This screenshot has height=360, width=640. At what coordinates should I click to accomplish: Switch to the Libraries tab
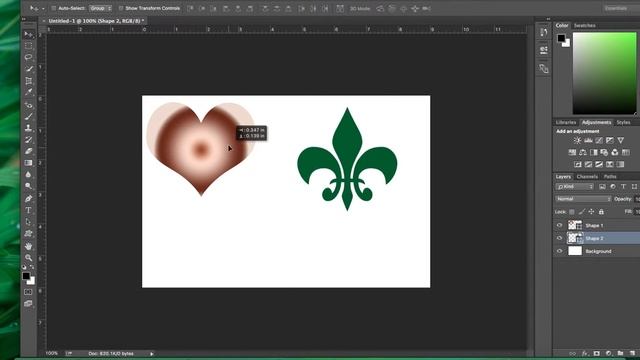tap(566, 122)
